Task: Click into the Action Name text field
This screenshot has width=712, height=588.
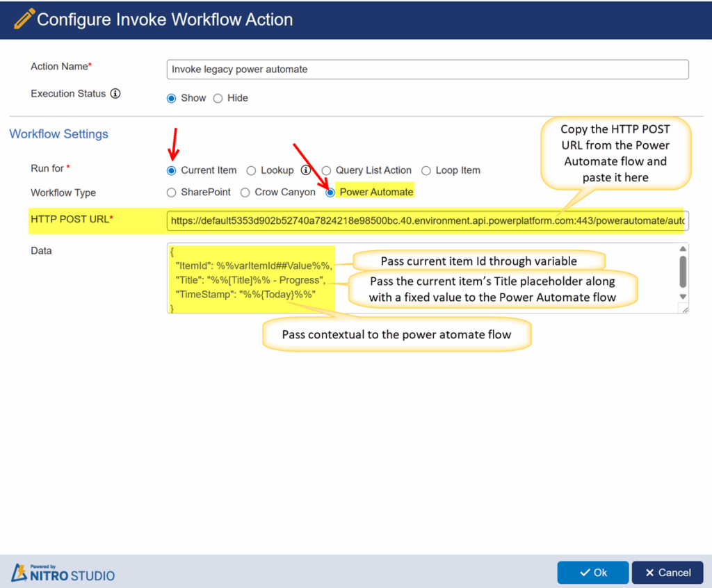Action: pyautogui.click(x=428, y=70)
